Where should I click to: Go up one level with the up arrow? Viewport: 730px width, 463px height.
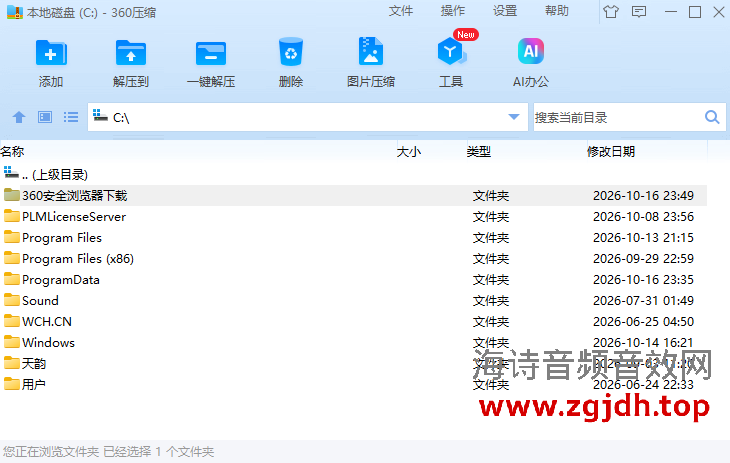click(19, 117)
